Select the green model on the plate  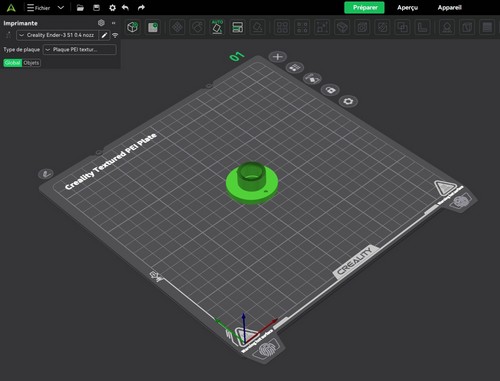pyautogui.click(x=252, y=183)
